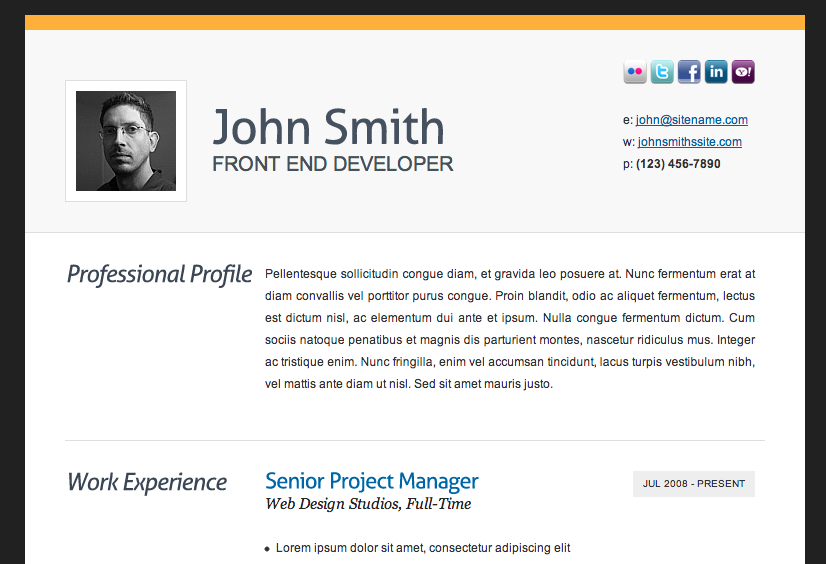Click the John Smith name heading
This screenshot has height=564, width=826.
(328, 128)
